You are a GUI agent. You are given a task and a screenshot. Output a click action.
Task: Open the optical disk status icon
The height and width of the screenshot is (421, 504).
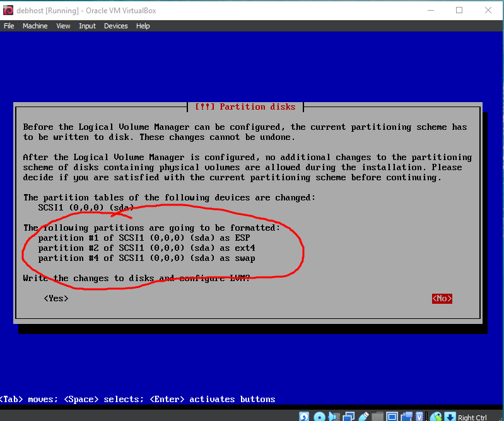click(x=319, y=417)
